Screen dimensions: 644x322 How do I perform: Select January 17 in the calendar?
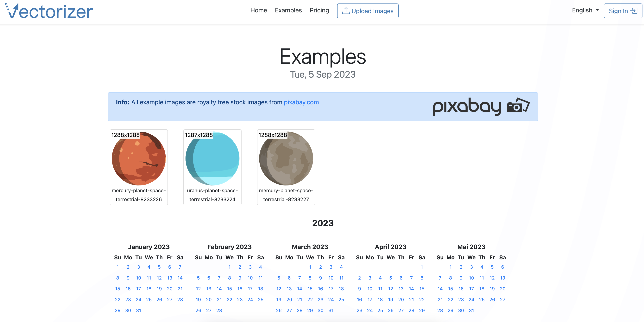[138, 289]
